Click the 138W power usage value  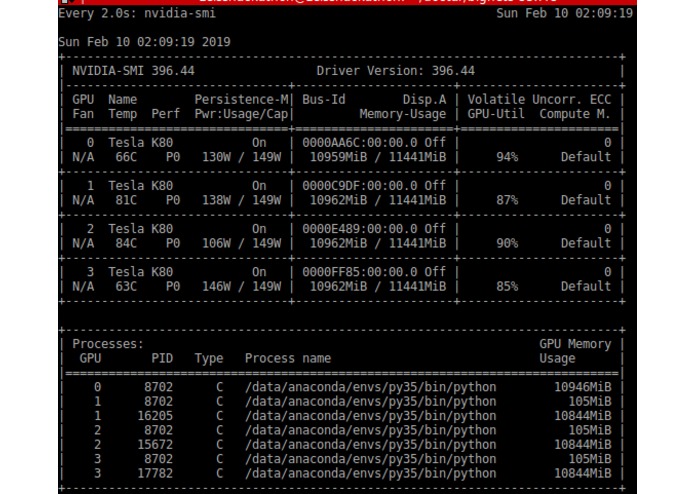(216, 200)
